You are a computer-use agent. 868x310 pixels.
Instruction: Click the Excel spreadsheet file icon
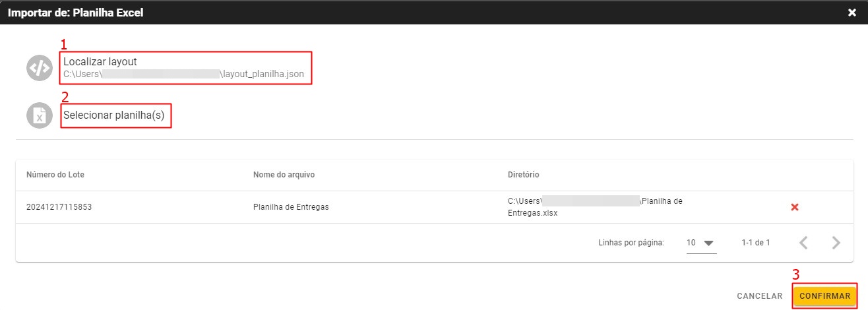39,115
